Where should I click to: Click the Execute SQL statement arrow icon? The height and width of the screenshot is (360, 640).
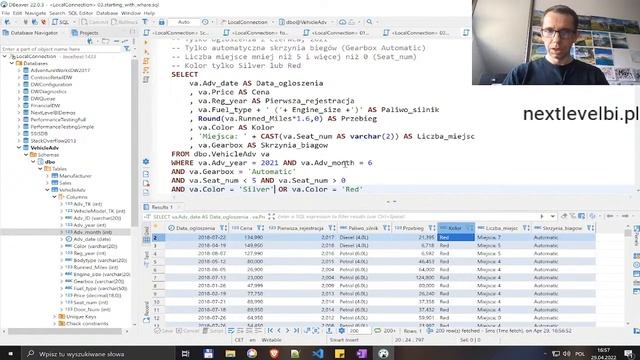tap(147, 42)
